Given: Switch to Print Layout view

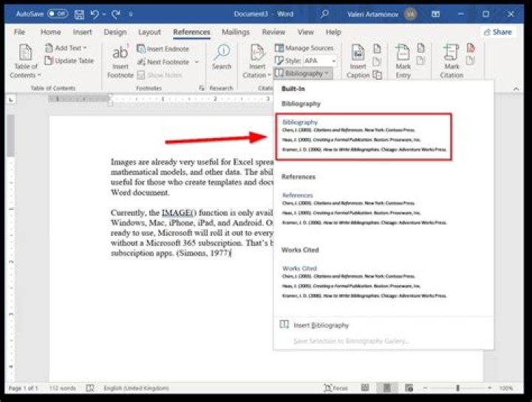Looking at the screenshot, I should point(386,388).
